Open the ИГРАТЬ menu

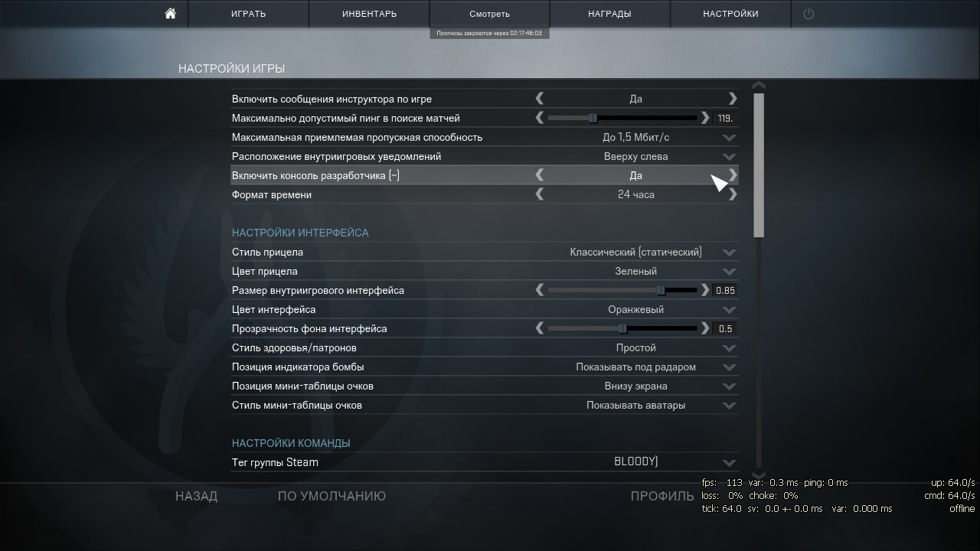point(249,14)
